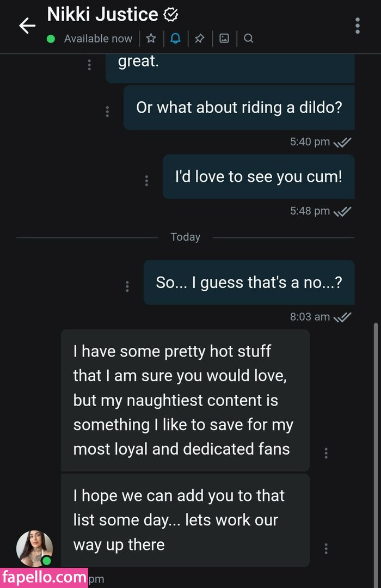Click the Nikki Justice name in header
This screenshot has width=381, height=588.
pos(102,15)
